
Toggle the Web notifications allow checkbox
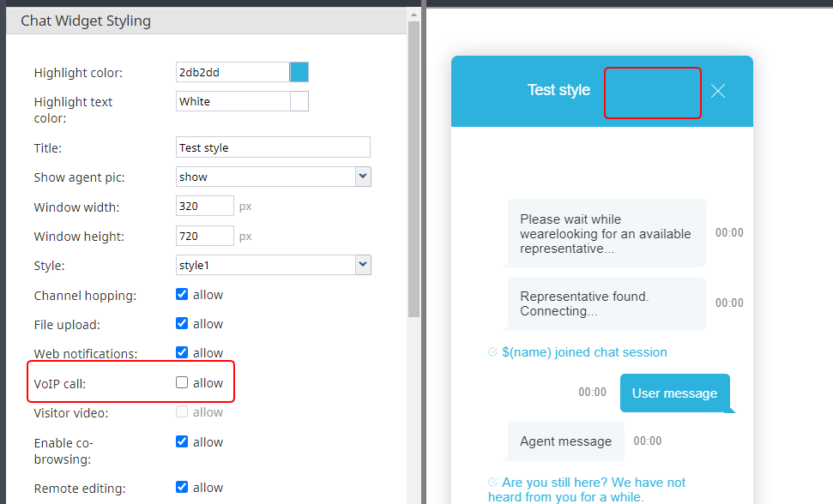[182, 352]
